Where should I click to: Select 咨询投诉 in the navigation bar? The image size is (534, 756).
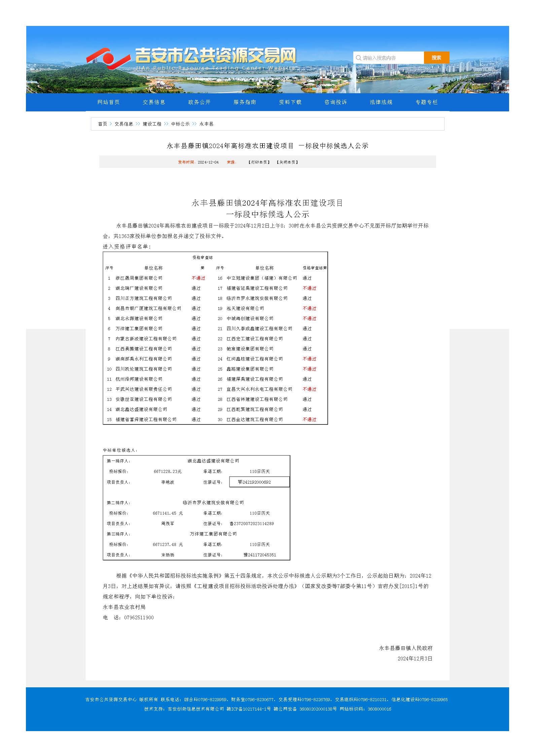(x=335, y=102)
